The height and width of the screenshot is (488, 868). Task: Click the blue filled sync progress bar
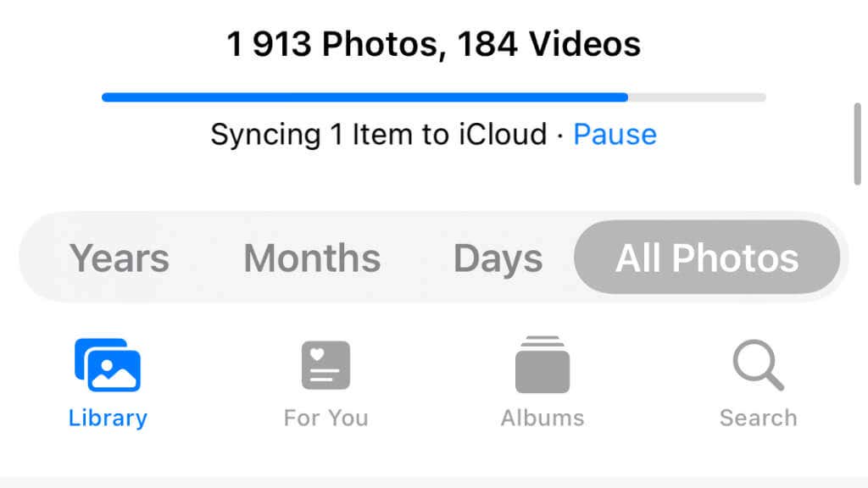click(364, 97)
